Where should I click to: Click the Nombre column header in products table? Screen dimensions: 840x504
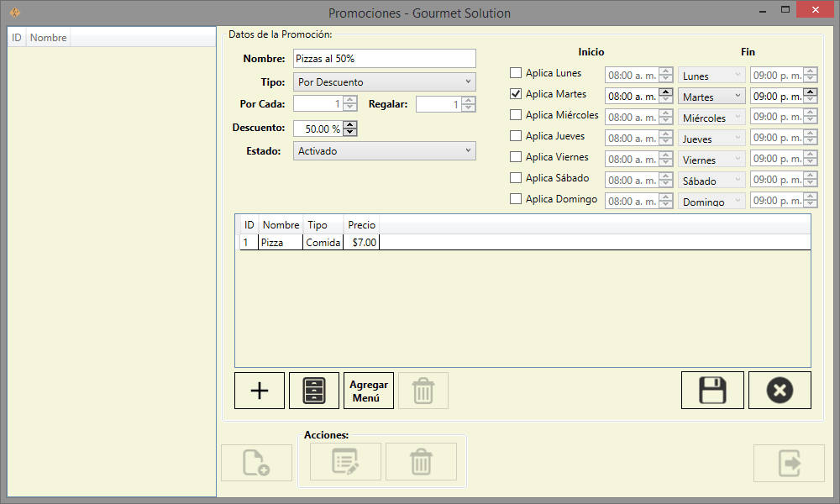tap(281, 225)
